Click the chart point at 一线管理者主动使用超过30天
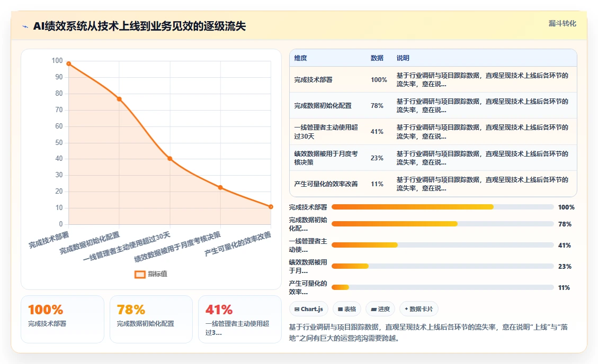The width and height of the screenshot is (598, 364). [x=169, y=159]
